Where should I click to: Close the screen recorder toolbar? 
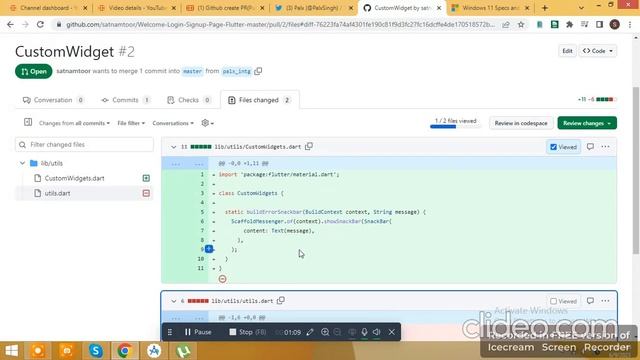tap(392, 332)
